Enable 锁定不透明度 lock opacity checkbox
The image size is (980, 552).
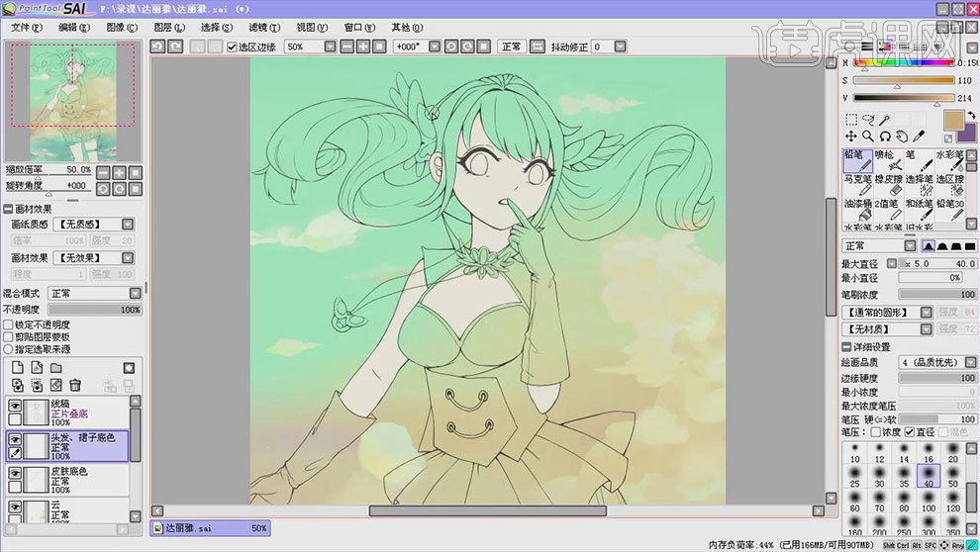pyautogui.click(x=8, y=324)
